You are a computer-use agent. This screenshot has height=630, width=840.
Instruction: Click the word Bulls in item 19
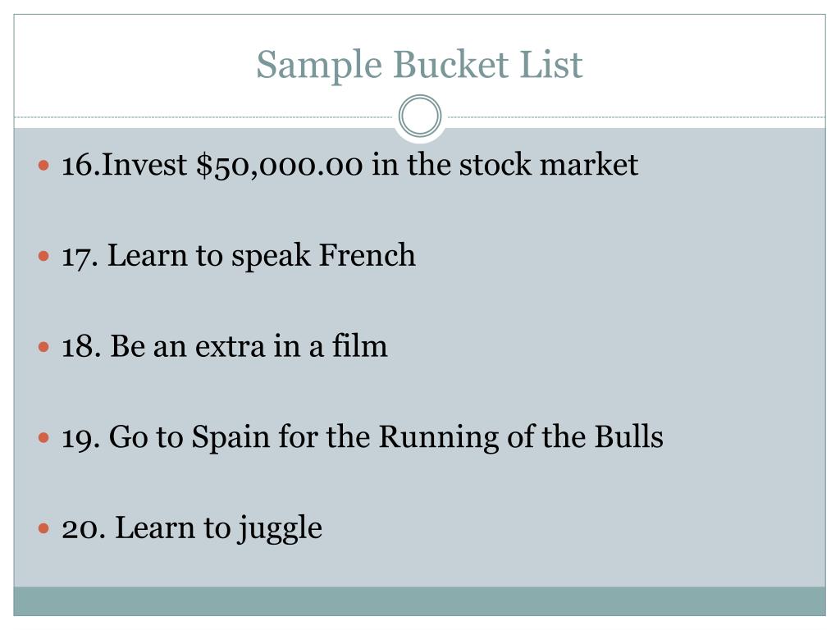[628, 436]
